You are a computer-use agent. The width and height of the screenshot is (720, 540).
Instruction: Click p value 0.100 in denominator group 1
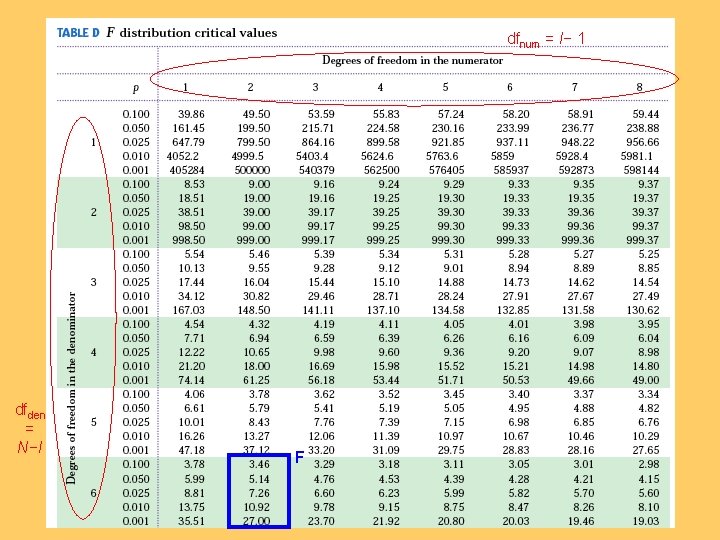pos(136,114)
